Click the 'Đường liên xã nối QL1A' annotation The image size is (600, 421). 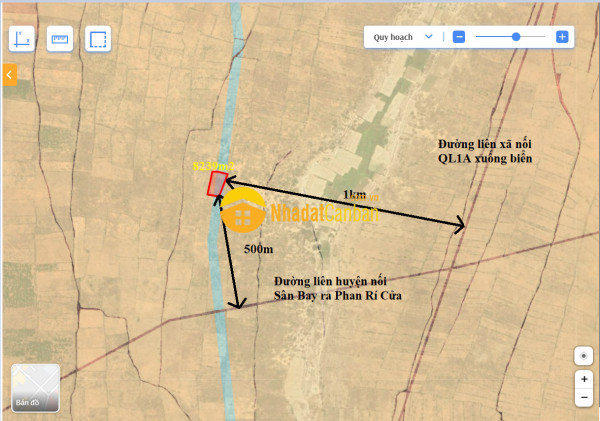pyautogui.click(x=484, y=151)
